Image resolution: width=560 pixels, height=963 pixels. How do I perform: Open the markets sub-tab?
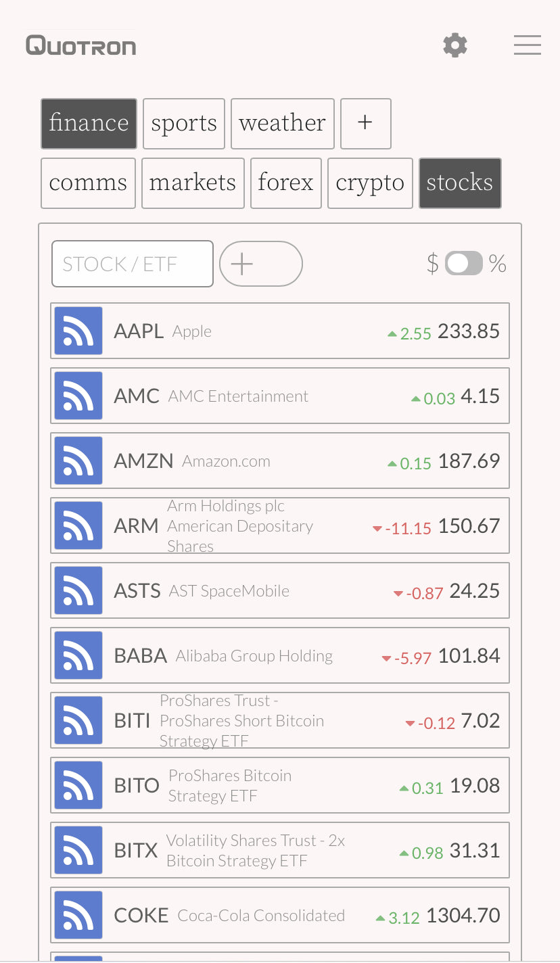click(x=193, y=183)
